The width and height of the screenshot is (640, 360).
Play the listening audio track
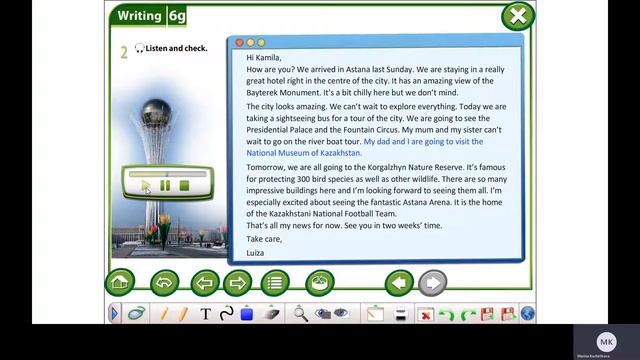[x=146, y=186]
